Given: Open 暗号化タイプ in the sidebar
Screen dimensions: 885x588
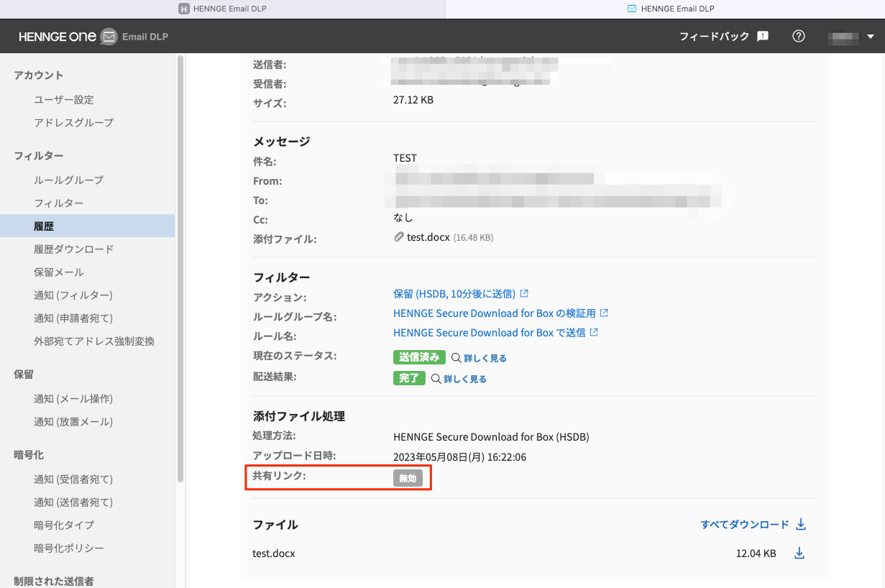Looking at the screenshot, I should point(64,525).
